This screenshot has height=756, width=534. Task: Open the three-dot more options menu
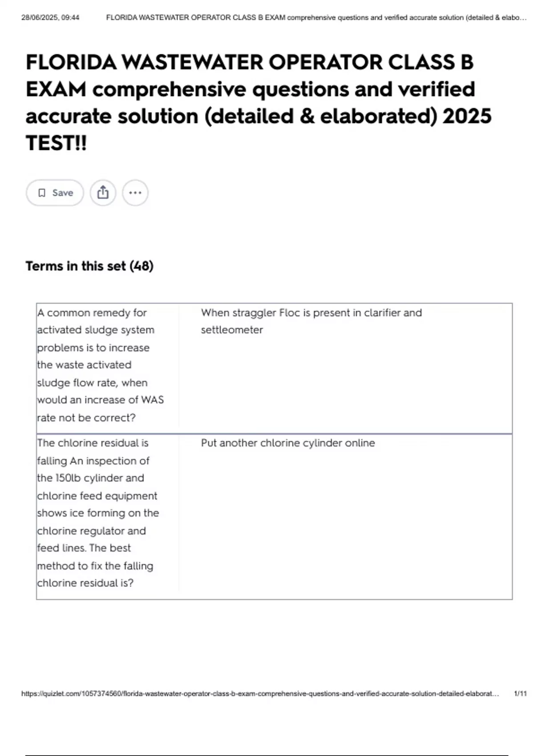pyautogui.click(x=135, y=193)
